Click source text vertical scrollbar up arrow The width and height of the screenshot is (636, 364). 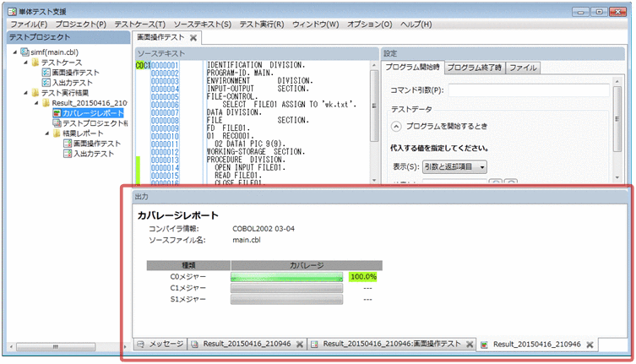(373, 65)
